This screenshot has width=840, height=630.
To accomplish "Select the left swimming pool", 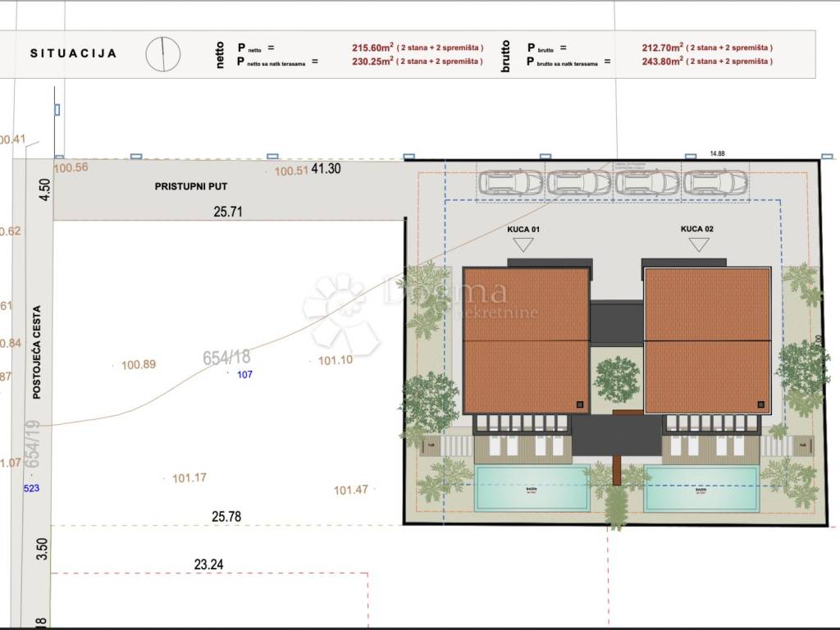I will coord(532,488).
